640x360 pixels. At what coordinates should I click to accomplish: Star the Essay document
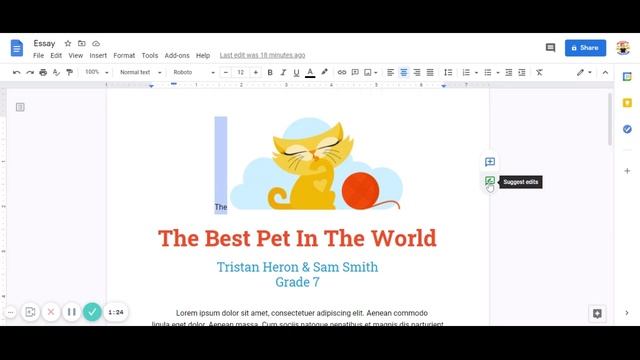click(x=68, y=43)
